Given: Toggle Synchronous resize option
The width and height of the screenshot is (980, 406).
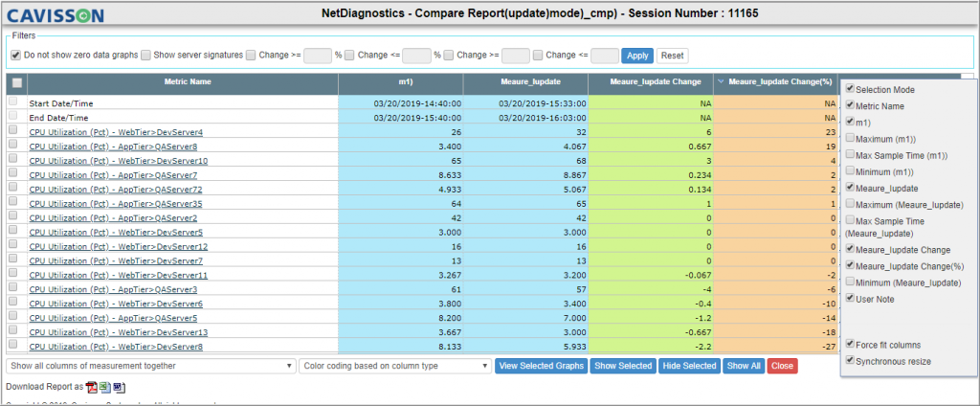Looking at the screenshot, I should click(x=850, y=360).
